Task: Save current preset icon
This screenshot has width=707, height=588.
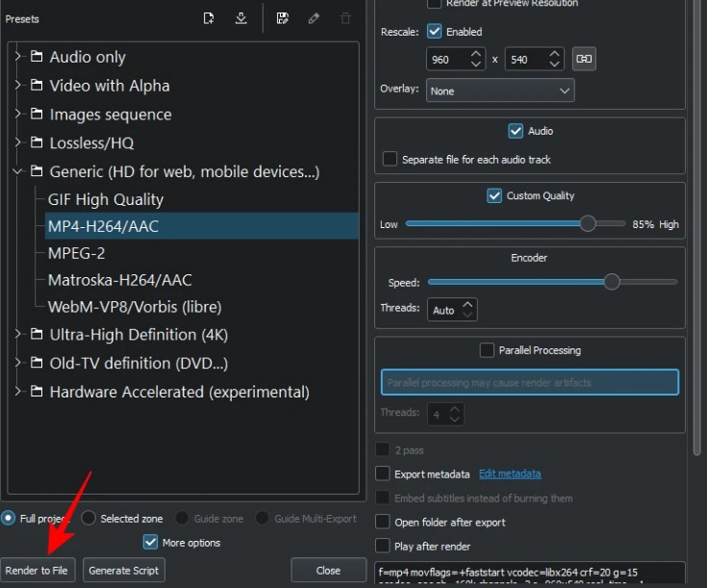Action: [282, 18]
